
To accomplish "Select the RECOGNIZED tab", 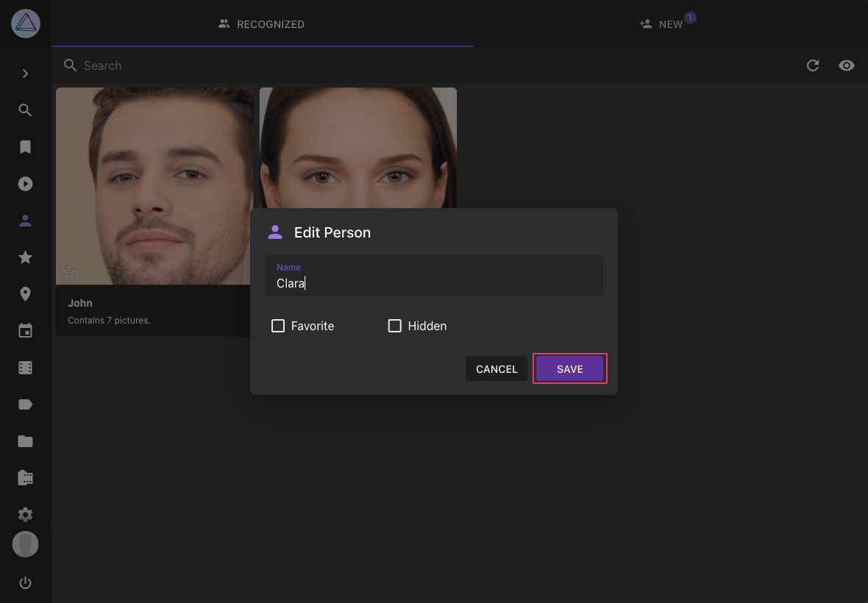I will click(261, 24).
